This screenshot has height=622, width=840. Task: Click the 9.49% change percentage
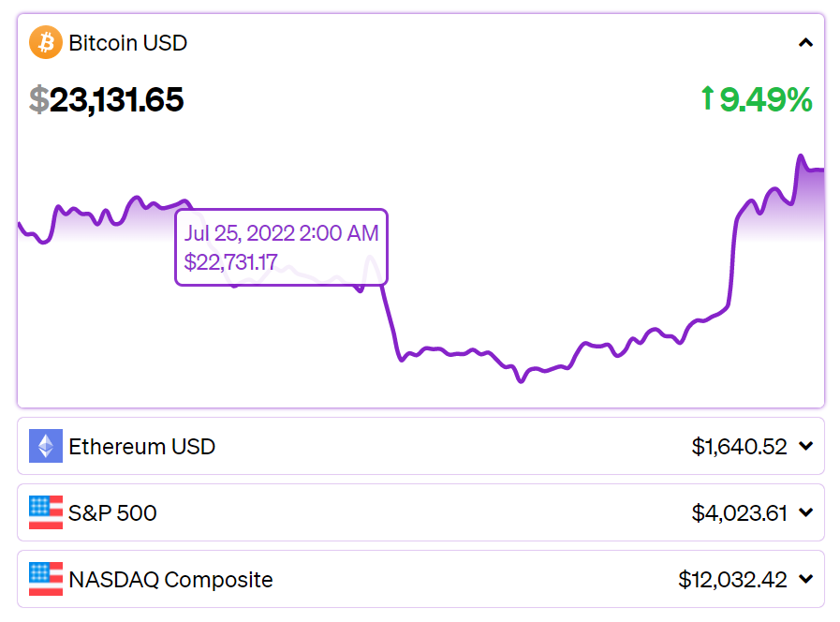[x=766, y=99]
